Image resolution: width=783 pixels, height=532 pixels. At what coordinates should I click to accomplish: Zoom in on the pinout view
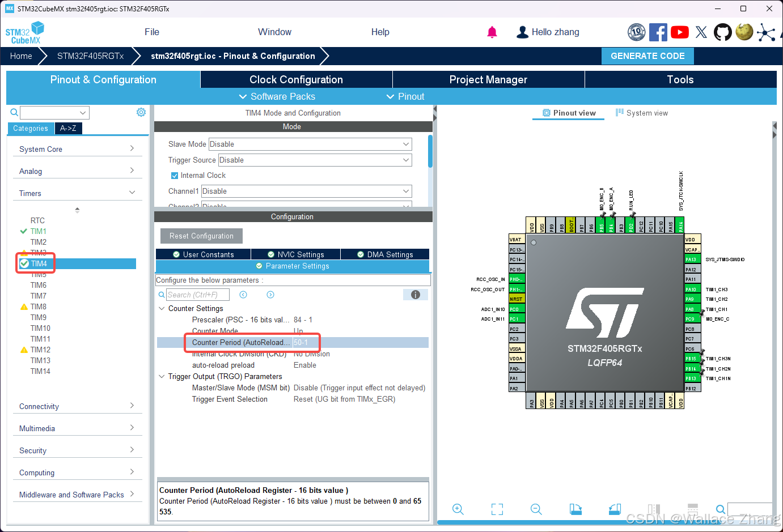point(458,509)
